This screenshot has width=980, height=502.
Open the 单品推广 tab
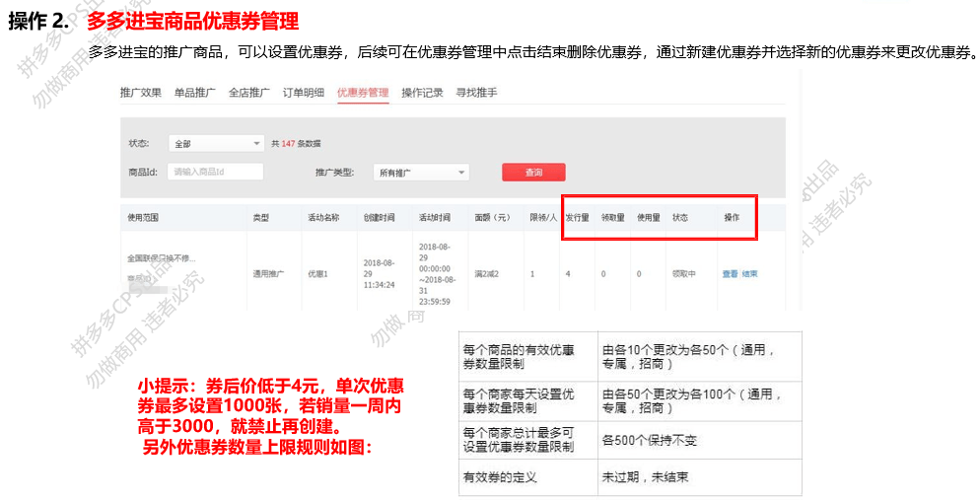coord(194,93)
